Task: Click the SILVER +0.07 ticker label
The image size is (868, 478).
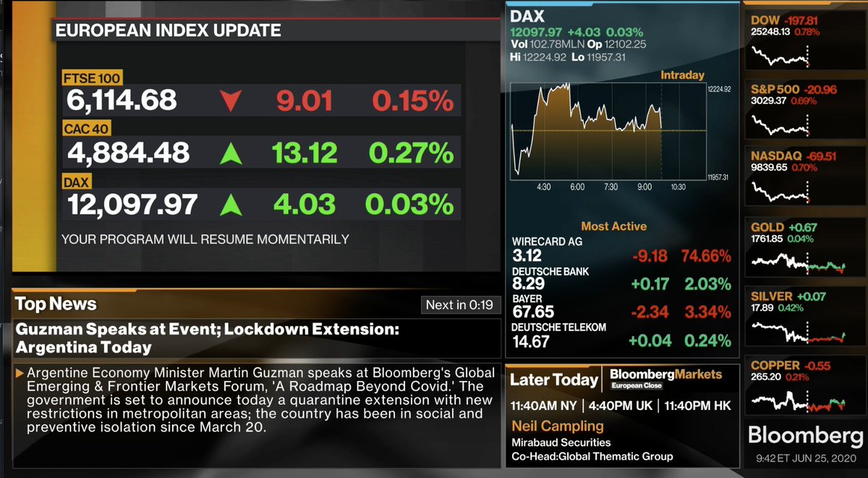Action: coord(790,296)
